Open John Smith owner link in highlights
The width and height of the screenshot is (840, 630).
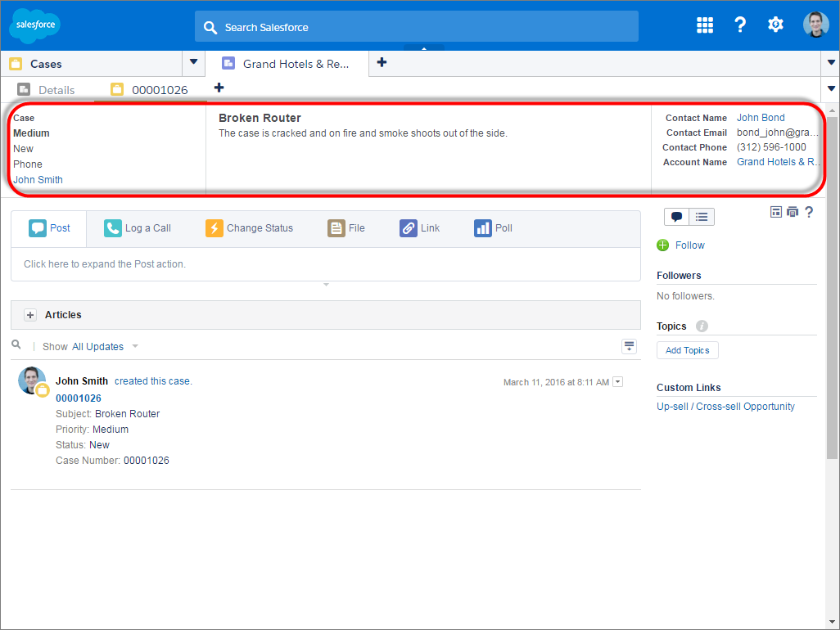[38, 180]
